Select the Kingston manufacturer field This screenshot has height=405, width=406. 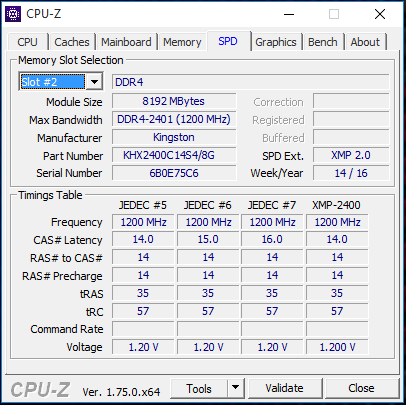click(174, 137)
